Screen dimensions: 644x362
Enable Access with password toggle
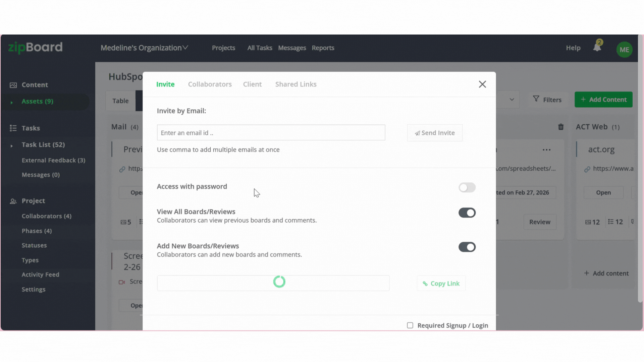tap(467, 187)
